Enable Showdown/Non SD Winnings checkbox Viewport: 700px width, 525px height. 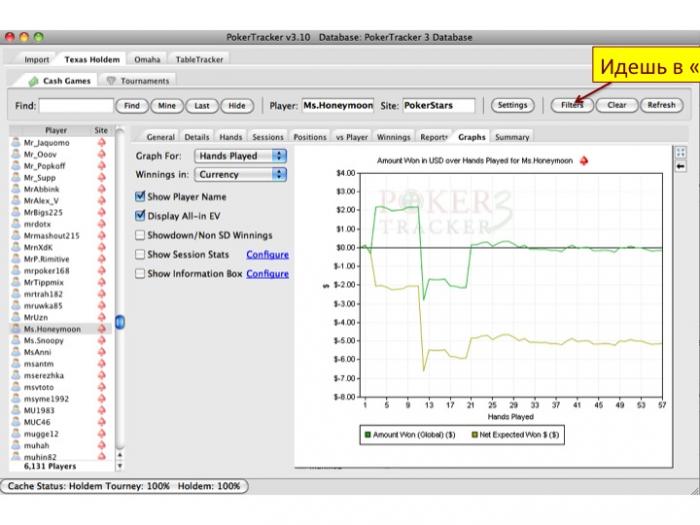(x=140, y=235)
